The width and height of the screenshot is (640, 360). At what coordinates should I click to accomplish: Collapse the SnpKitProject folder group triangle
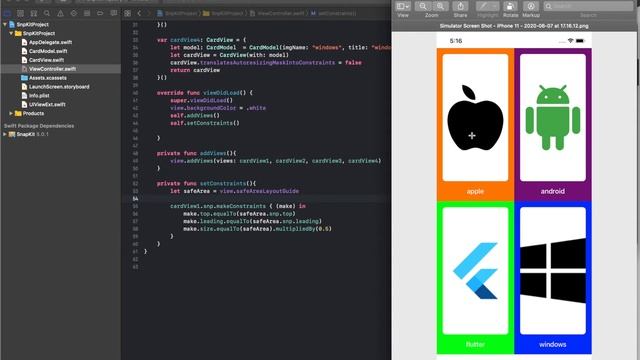point(11,33)
